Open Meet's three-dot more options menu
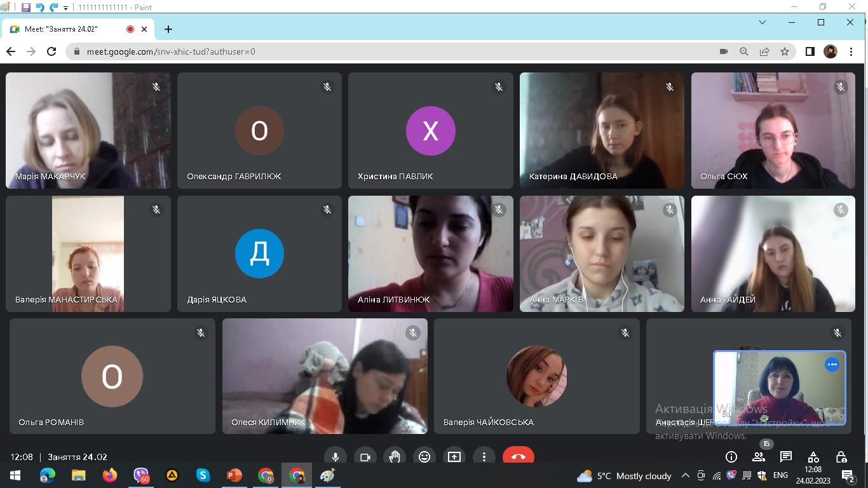Screen dimensions: 868x488 [x=484, y=456]
